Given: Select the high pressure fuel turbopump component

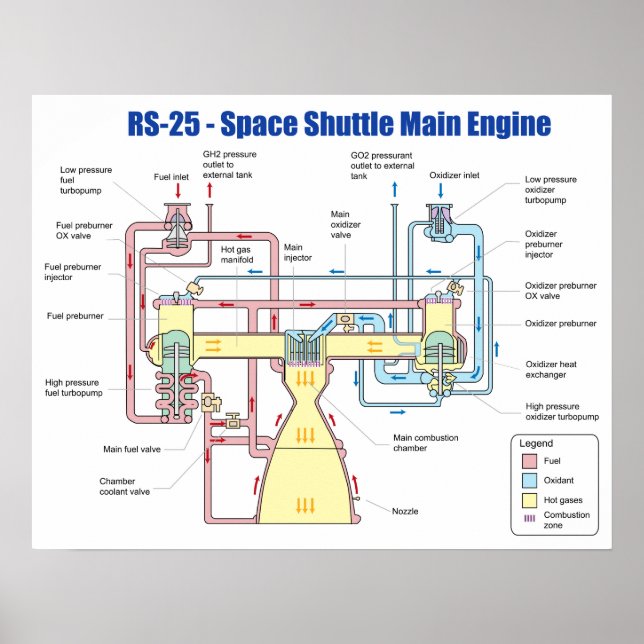Looking at the screenshot, I should coord(177,382).
